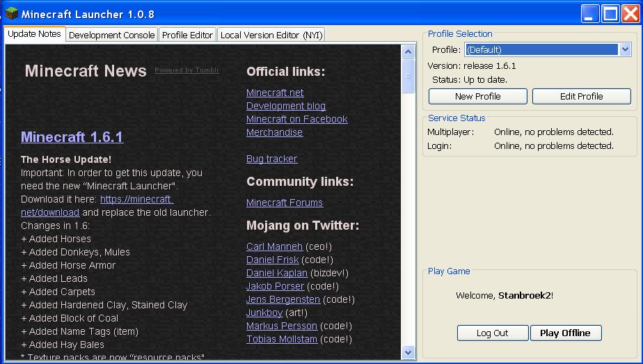Open the Minecraft 1.6.1 headline link
Image resolution: width=643 pixels, height=364 pixels.
coord(72,137)
